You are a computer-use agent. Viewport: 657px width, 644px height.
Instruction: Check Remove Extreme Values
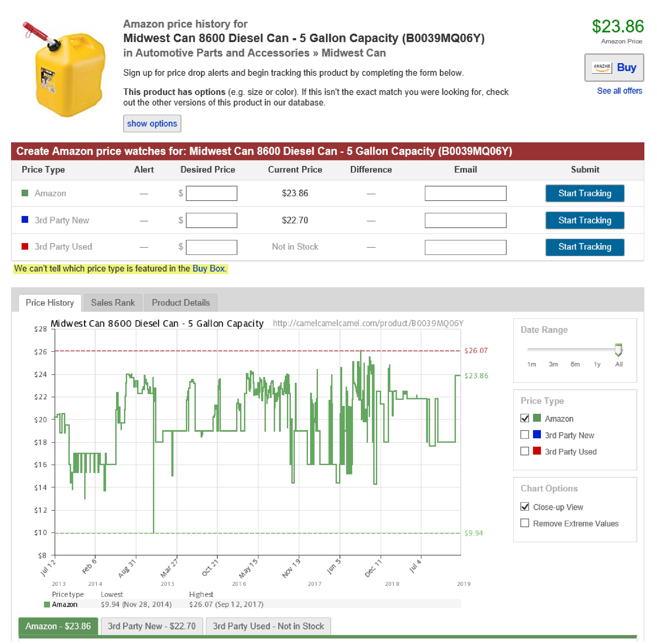tap(525, 523)
